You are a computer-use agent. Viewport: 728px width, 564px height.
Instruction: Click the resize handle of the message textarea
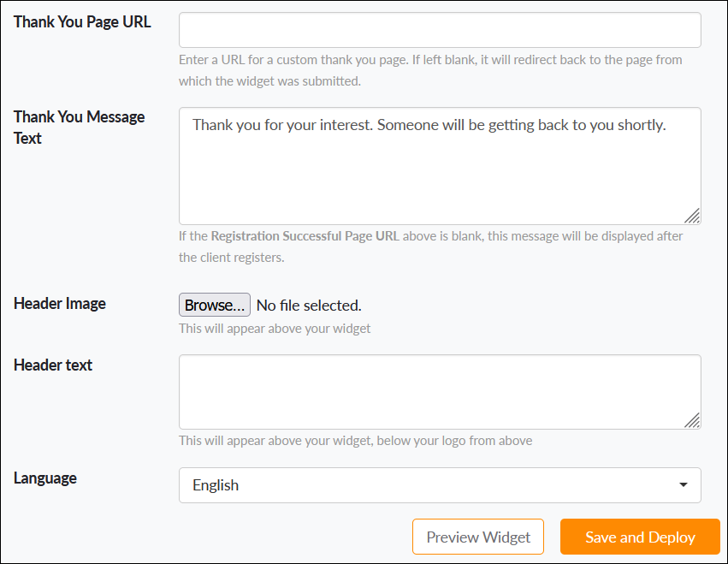point(695,213)
